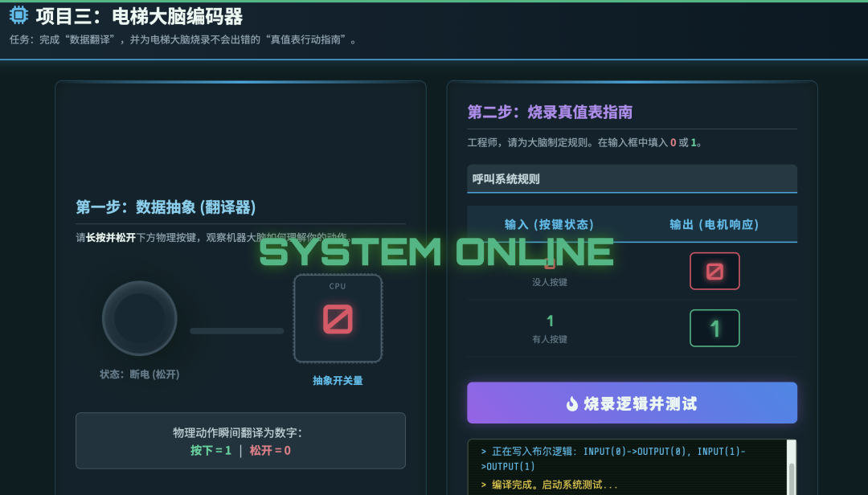The height and width of the screenshot is (495, 868).
Task: Click the flame icon on the 烧录 button
Action: [x=571, y=403]
